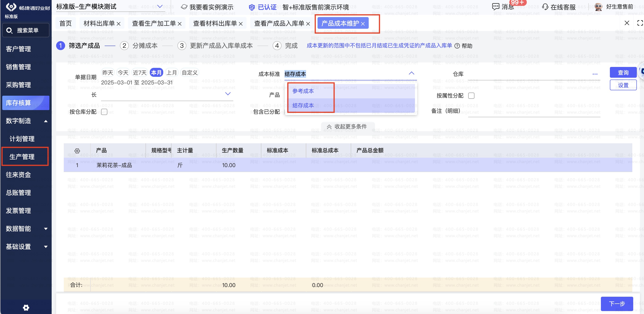Open 生产管理 submenu item
644x314 pixels.
click(x=22, y=157)
